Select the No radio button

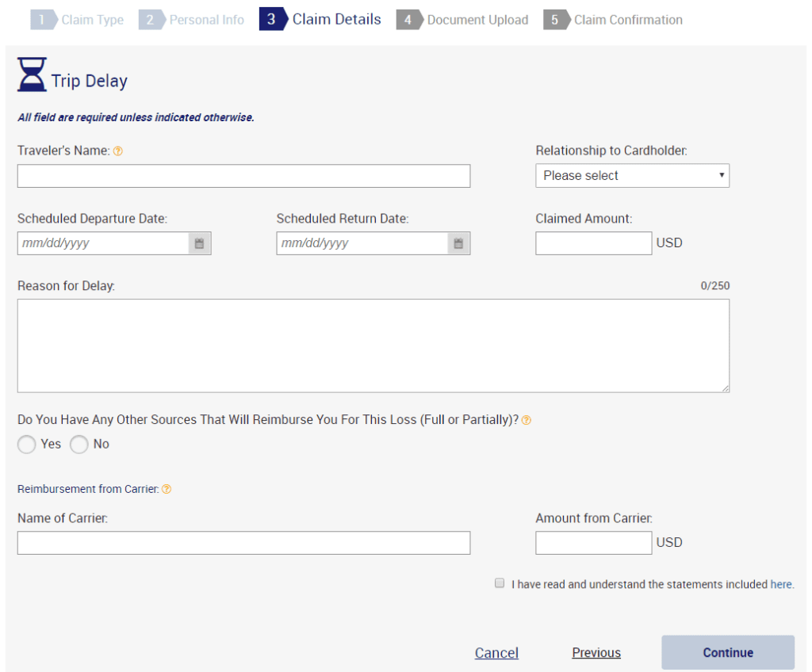coord(79,445)
